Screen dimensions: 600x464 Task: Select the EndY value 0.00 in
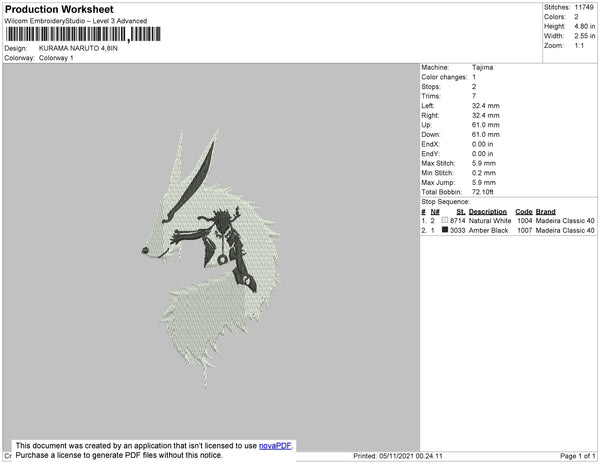(483, 154)
